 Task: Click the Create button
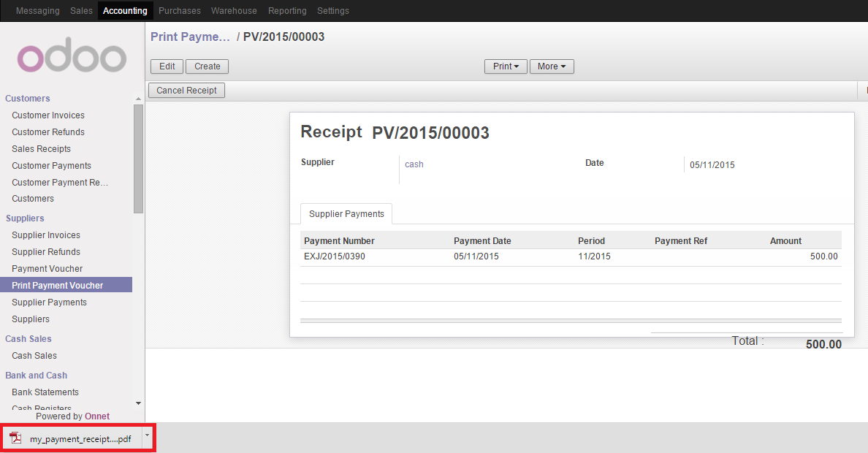pos(207,66)
